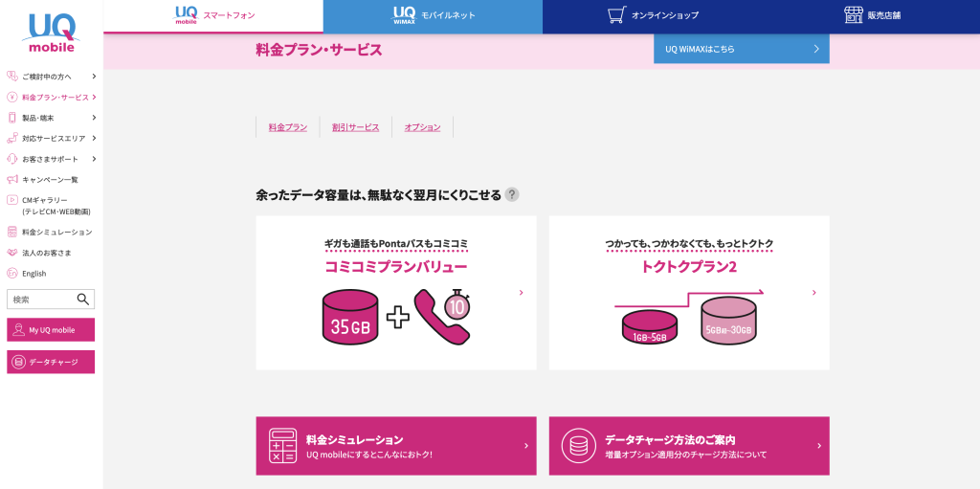Click the search magnifier icon

pos(83,299)
